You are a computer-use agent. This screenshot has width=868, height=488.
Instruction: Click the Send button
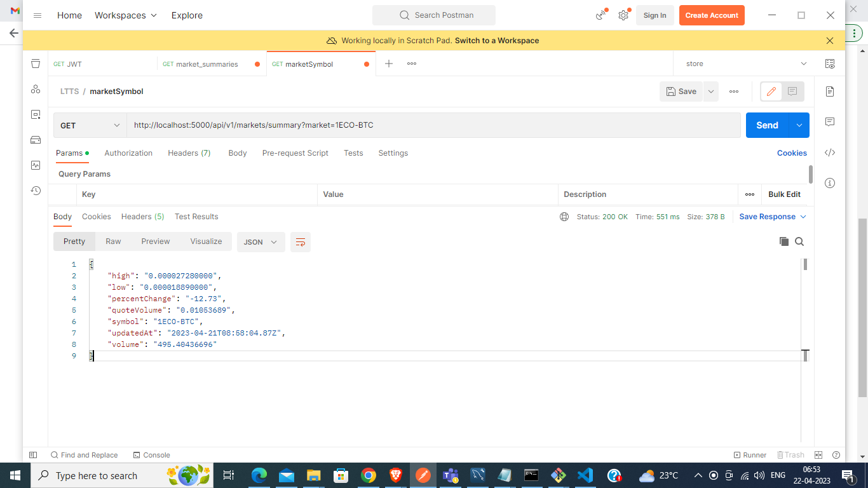tap(766, 125)
